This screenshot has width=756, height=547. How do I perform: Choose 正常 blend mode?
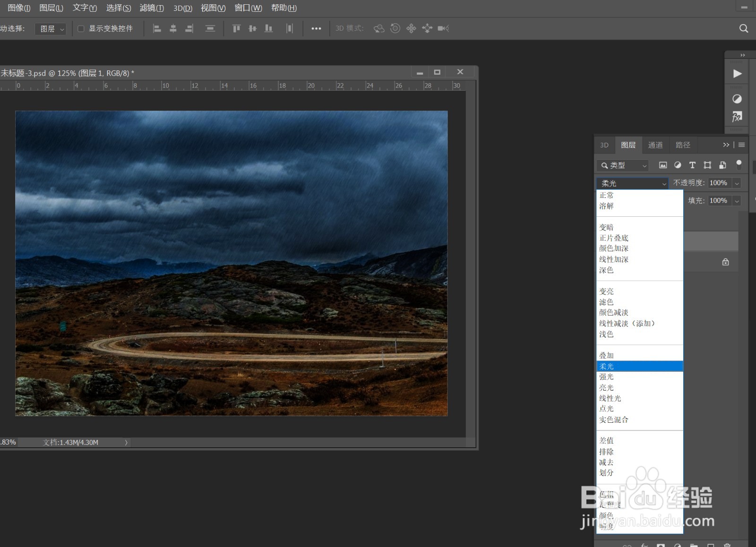pyautogui.click(x=640, y=195)
